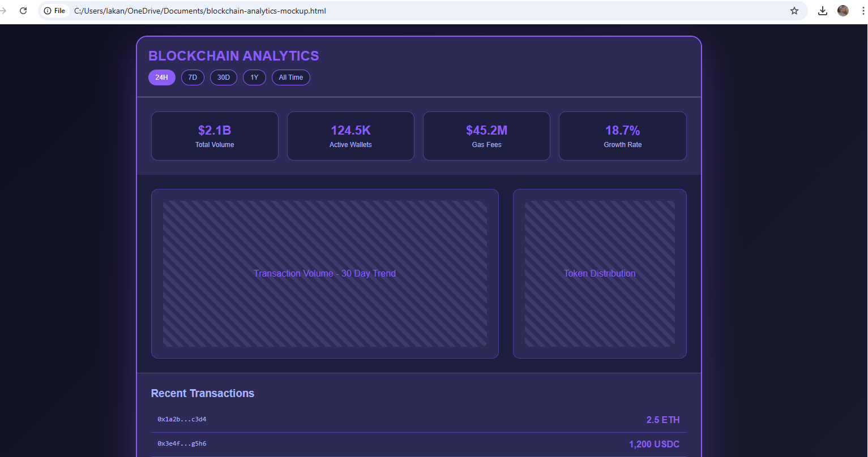Select transaction hash 0x1a2b...c3d4
The image size is (868, 457).
click(x=182, y=419)
